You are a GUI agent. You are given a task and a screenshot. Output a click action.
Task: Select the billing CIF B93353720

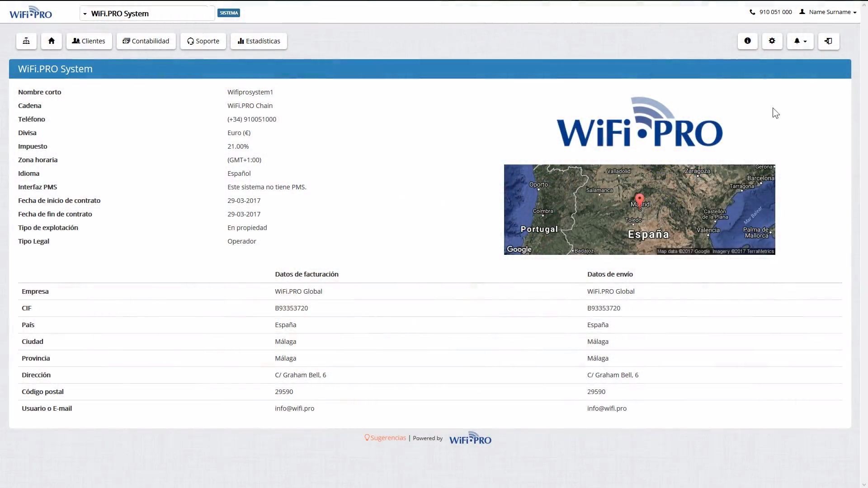pos(291,308)
